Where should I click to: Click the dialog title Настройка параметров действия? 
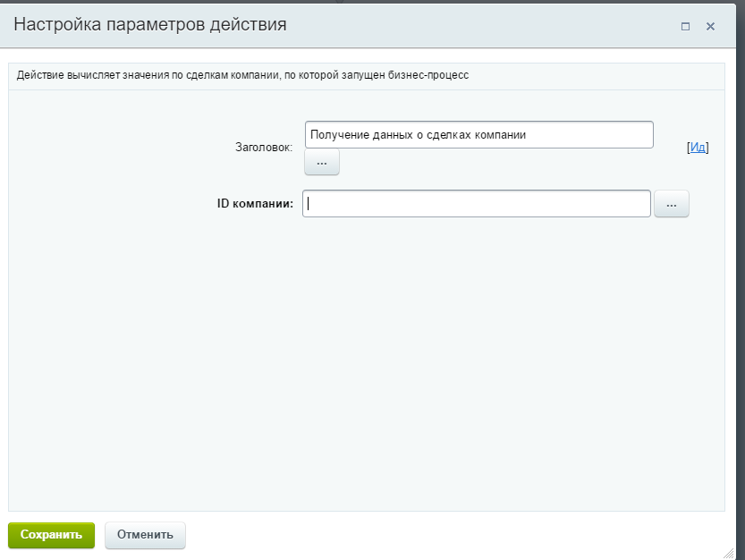pyautogui.click(x=152, y=25)
